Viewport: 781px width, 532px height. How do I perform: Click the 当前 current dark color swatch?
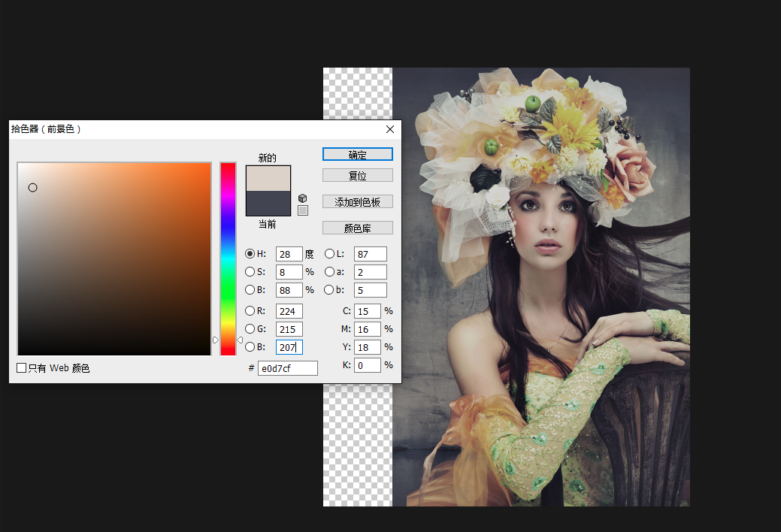[x=268, y=204]
